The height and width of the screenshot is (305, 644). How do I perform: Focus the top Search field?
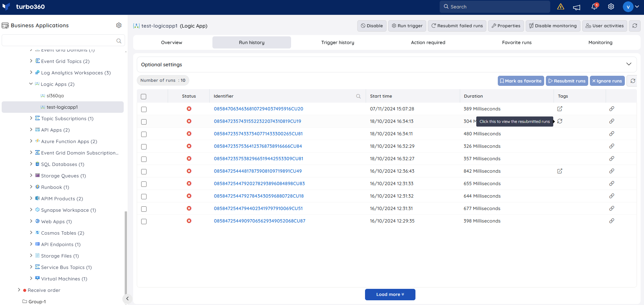495,7
